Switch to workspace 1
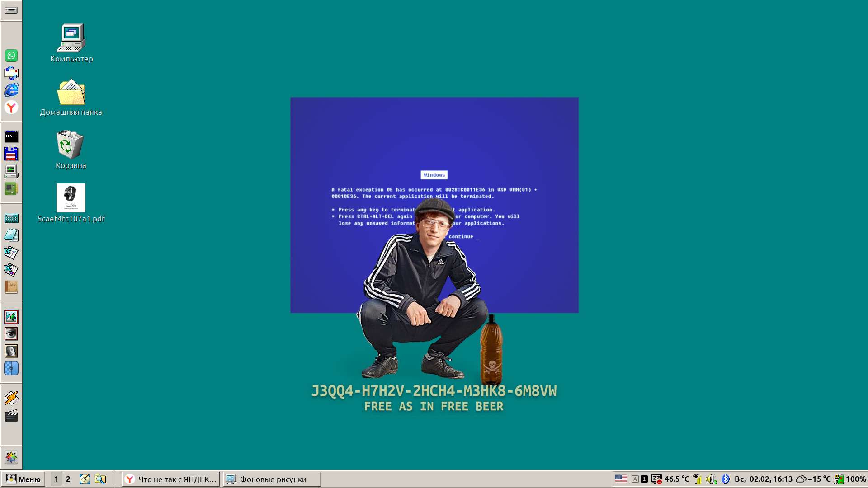The image size is (868, 488). pos(56,479)
